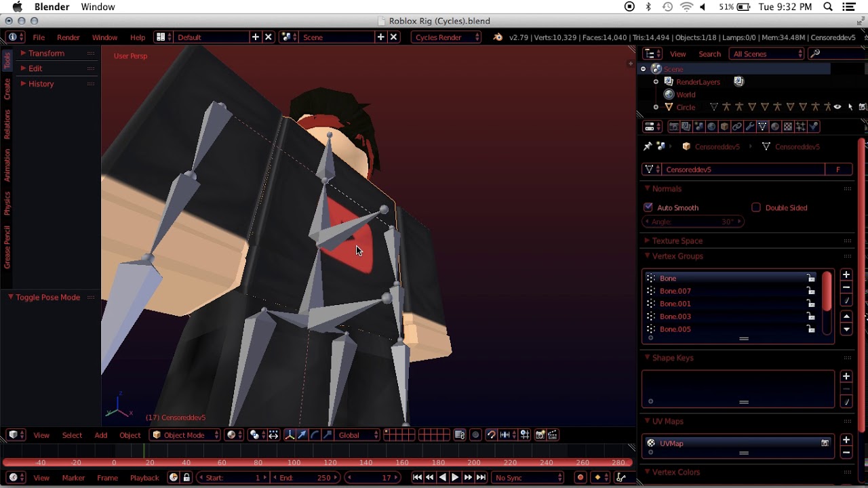Add a new UV map

tap(846, 440)
